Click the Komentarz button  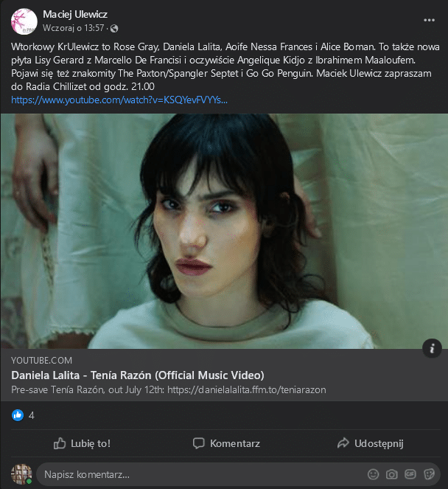pyautogui.click(x=226, y=443)
